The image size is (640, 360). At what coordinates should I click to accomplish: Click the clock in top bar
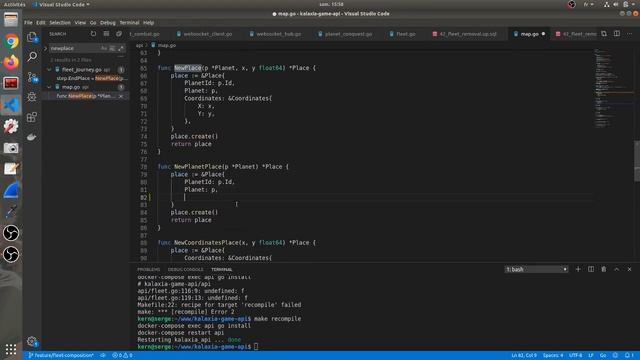coord(331,4)
